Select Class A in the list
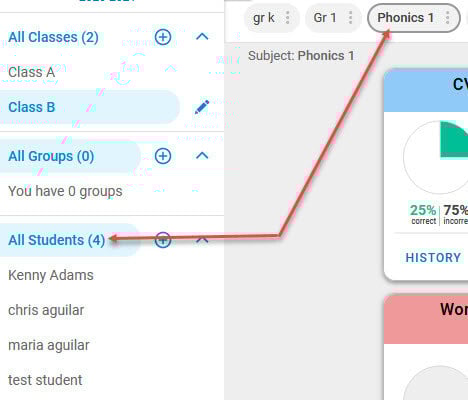Screen dimensions: 468x400 tap(32, 72)
